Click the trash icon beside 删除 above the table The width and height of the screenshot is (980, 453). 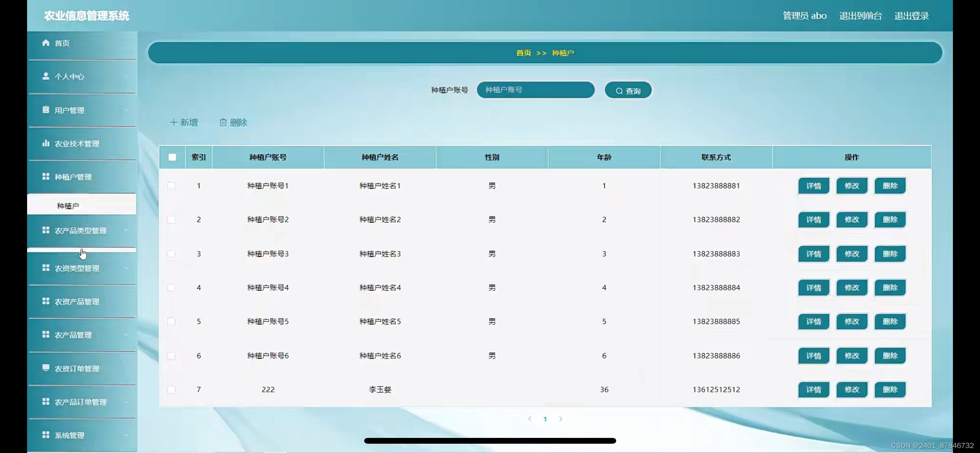pyautogui.click(x=223, y=122)
